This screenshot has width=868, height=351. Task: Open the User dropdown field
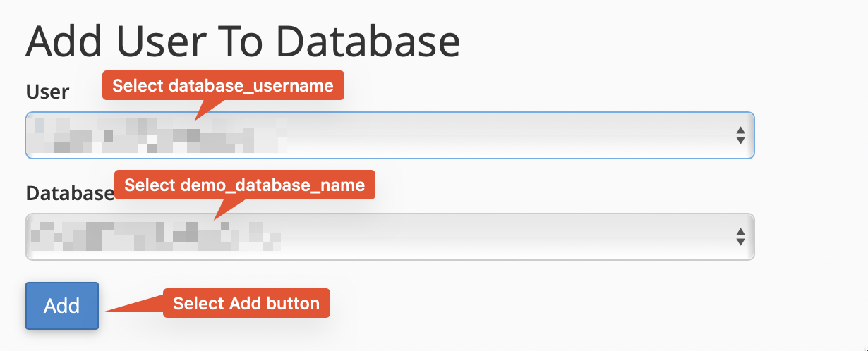(390, 135)
